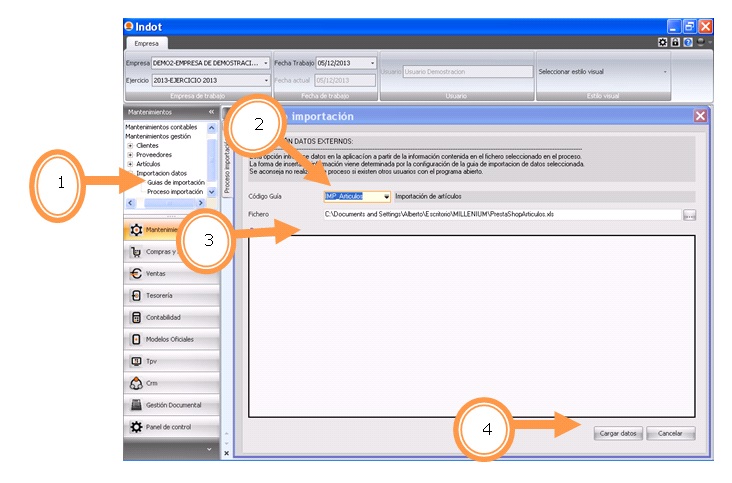Click the Tesorería sidebar icon
This screenshot has width=732, height=483.
click(136, 295)
